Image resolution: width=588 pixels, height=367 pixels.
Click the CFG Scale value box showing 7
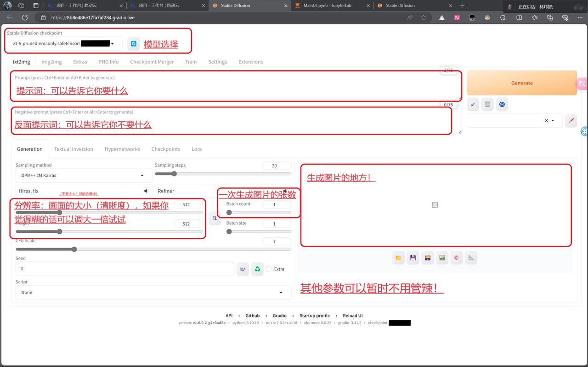[277, 241]
